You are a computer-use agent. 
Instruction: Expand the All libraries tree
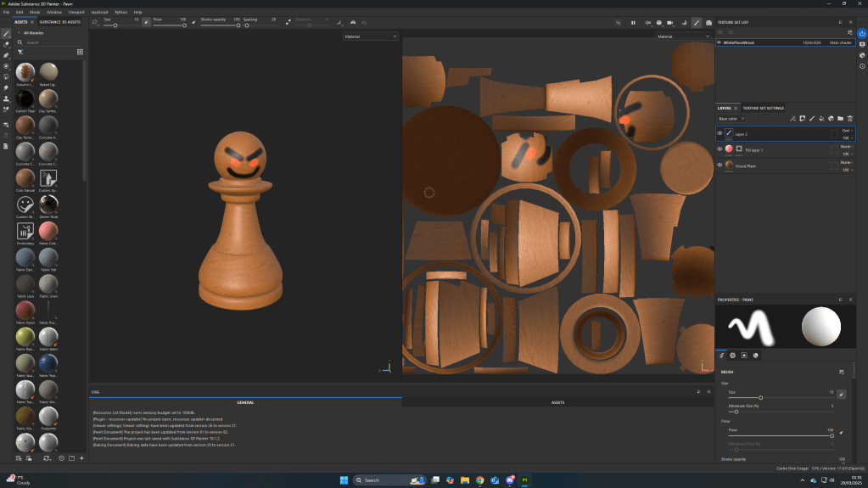point(19,32)
